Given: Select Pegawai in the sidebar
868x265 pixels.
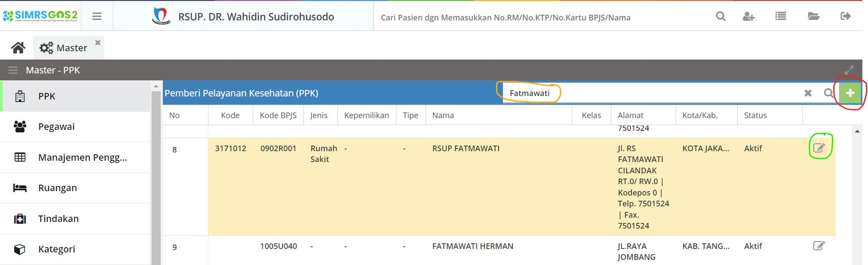Looking at the screenshot, I should (x=75, y=127).
